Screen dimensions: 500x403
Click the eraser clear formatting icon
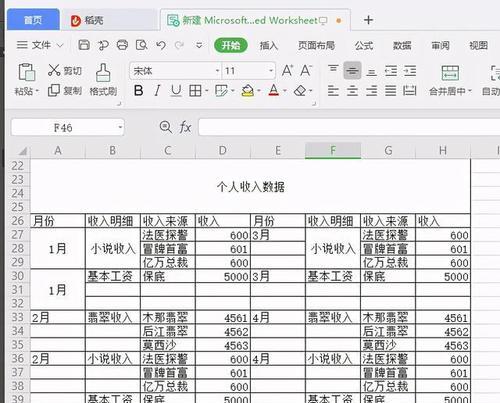point(300,90)
